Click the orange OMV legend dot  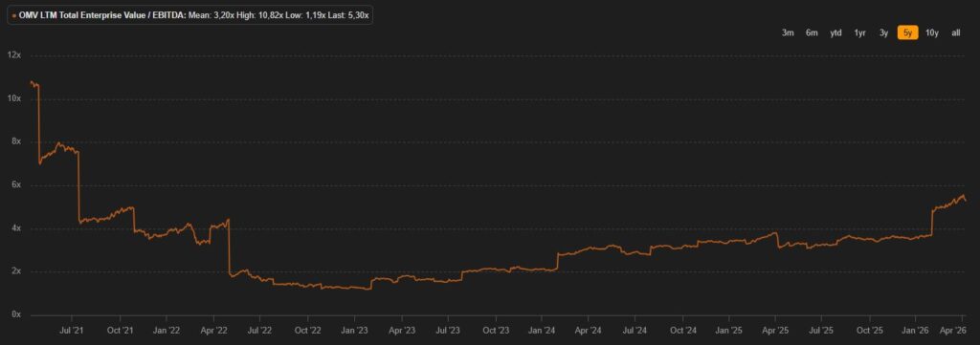coord(13,14)
